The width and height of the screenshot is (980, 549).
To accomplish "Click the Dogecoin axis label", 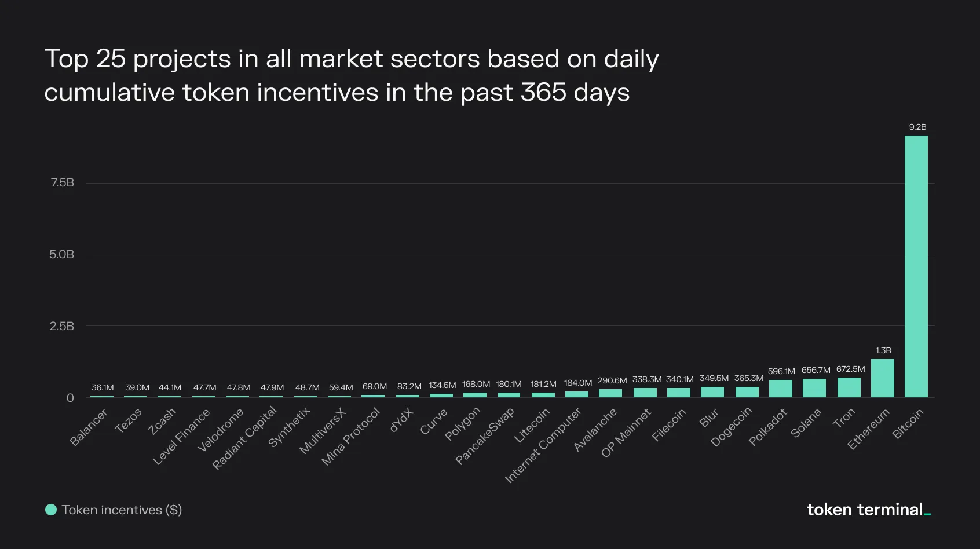I will point(731,427).
